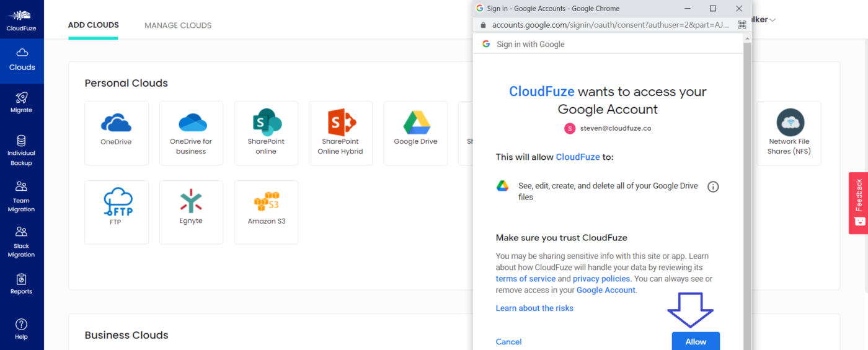Select the FTP cloud card
The width and height of the screenshot is (868, 350).
click(x=117, y=212)
